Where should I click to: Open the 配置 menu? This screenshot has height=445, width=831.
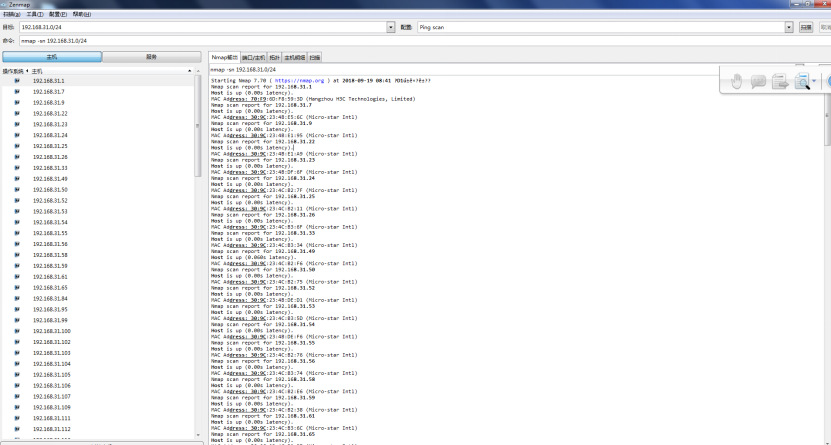pos(58,14)
